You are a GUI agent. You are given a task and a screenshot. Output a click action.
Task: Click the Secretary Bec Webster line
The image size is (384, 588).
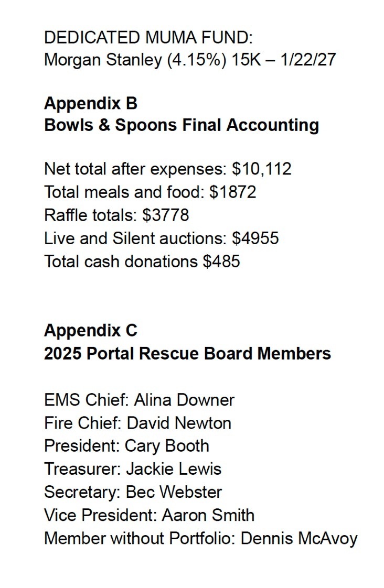(x=133, y=493)
